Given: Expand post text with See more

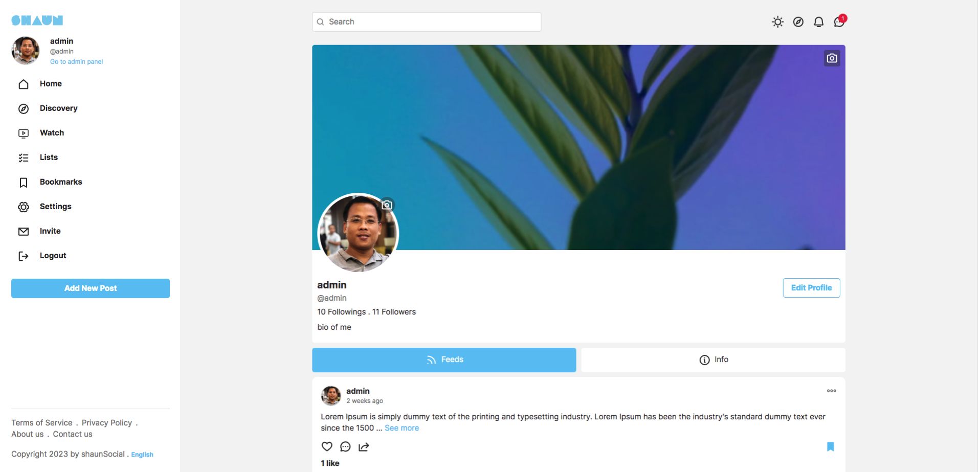Looking at the screenshot, I should [x=402, y=428].
